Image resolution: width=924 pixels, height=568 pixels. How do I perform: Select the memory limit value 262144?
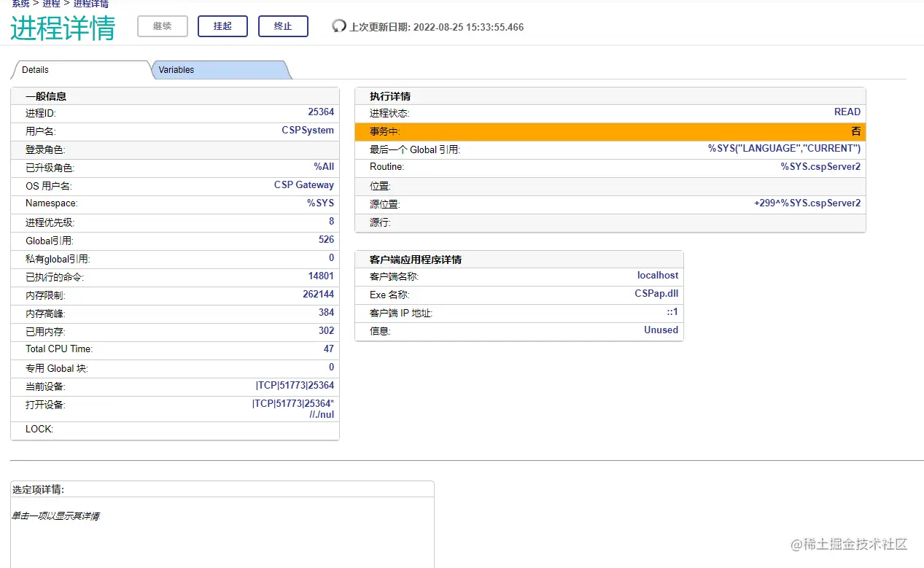point(319,294)
